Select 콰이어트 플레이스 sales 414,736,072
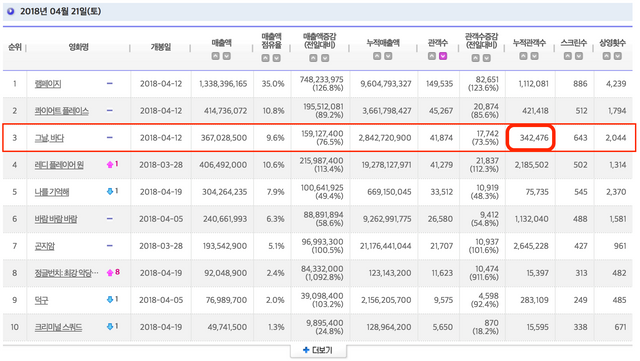Image resolution: width=640 pixels, height=361 pixels. (225, 111)
